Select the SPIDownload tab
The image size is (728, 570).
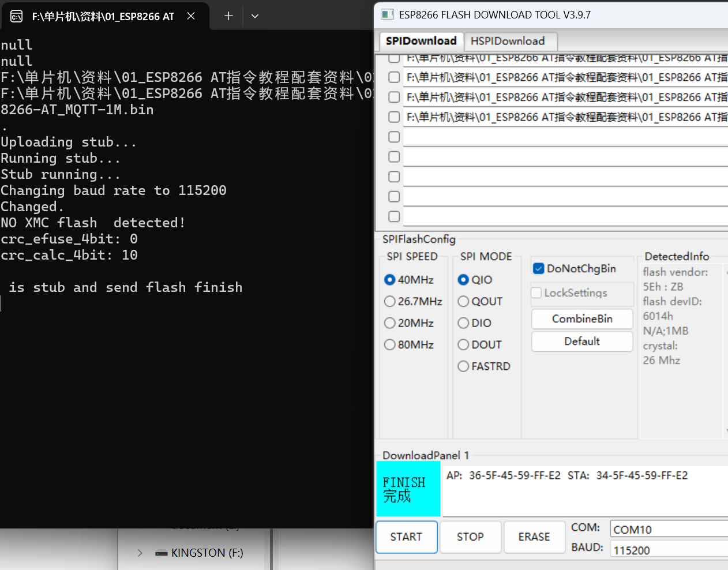click(x=421, y=41)
